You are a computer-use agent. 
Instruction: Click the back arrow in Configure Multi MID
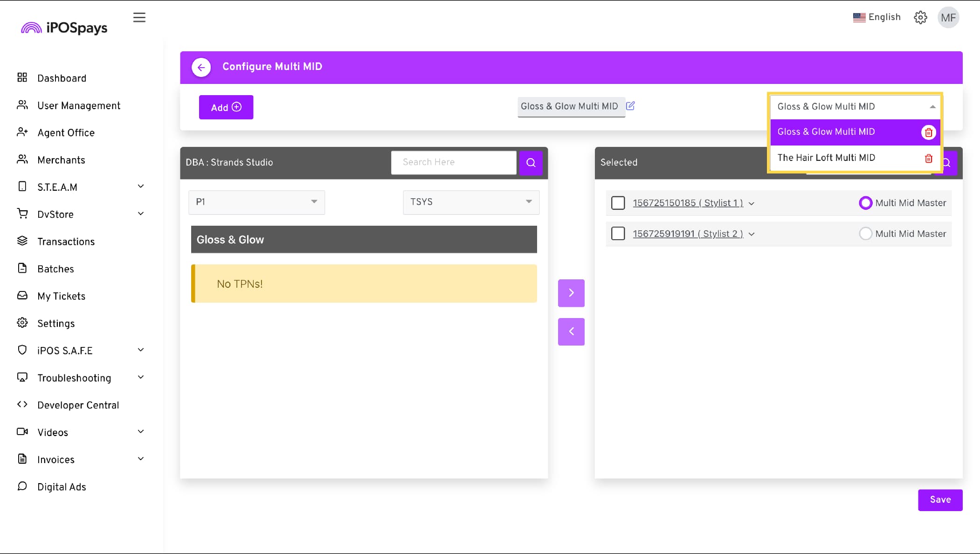point(201,67)
